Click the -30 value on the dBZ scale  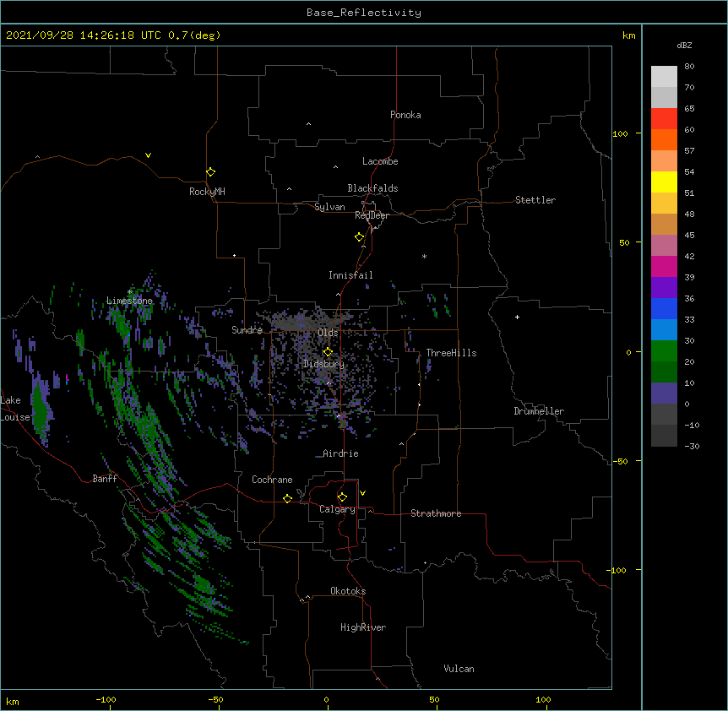[692, 446]
